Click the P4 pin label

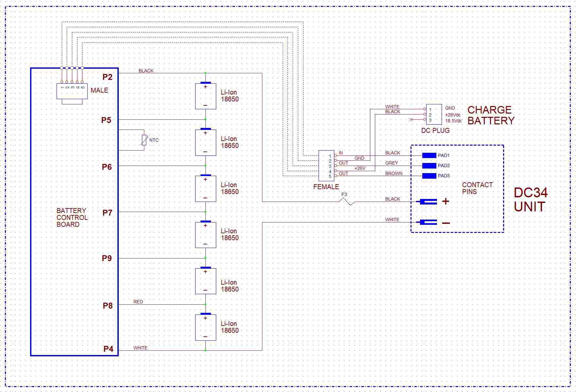(108, 349)
